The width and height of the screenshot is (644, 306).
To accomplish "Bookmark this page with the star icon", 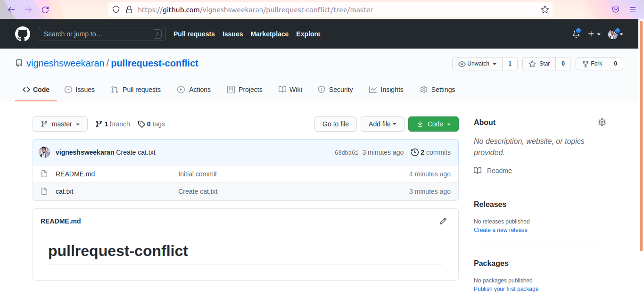I will (545, 9).
